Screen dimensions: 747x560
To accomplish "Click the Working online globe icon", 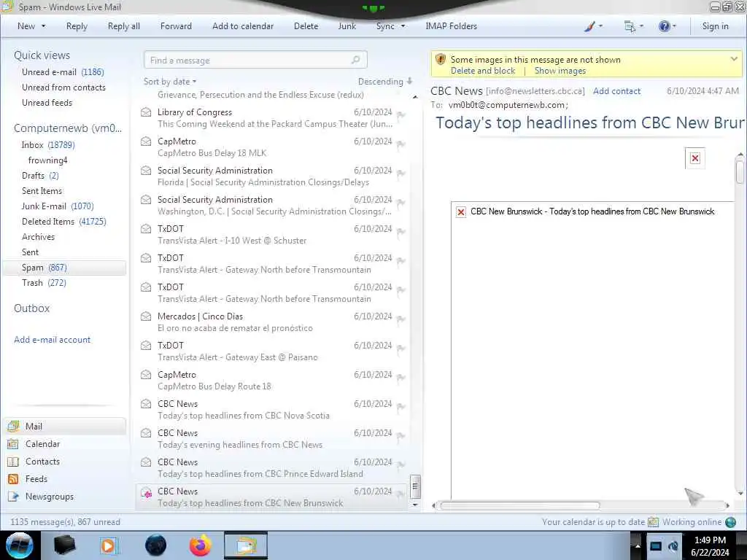I will point(730,522).
